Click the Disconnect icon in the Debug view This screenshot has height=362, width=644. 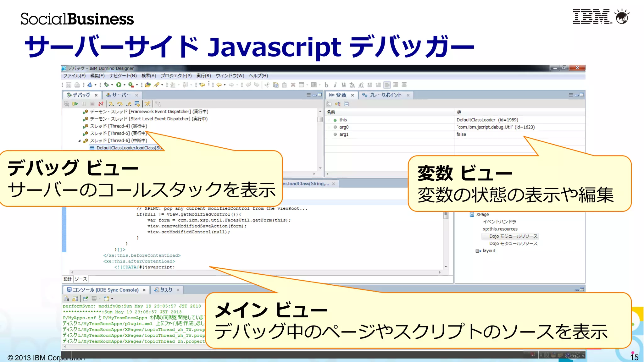click(x=101, y=104)
